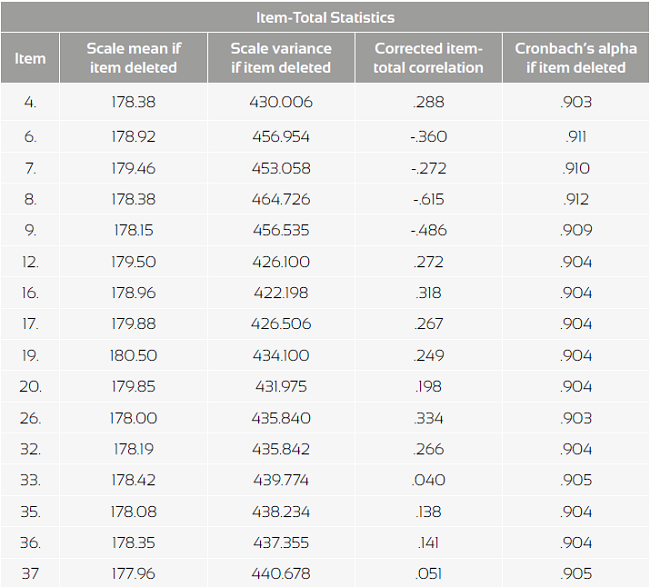Select the Corrected item-total correlation header
The width and height of the screenshot is (650, 587).
click(x=429, y=58)
